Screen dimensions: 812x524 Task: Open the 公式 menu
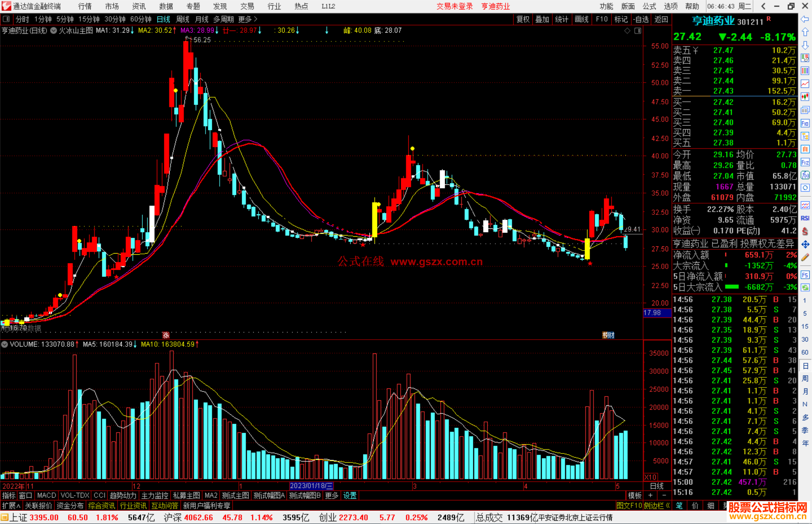649,6
